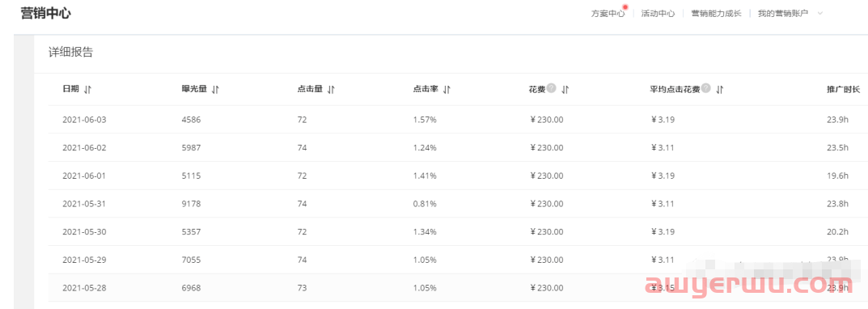
Task: Click duration value 20.2h
Action: pos(837,232)
